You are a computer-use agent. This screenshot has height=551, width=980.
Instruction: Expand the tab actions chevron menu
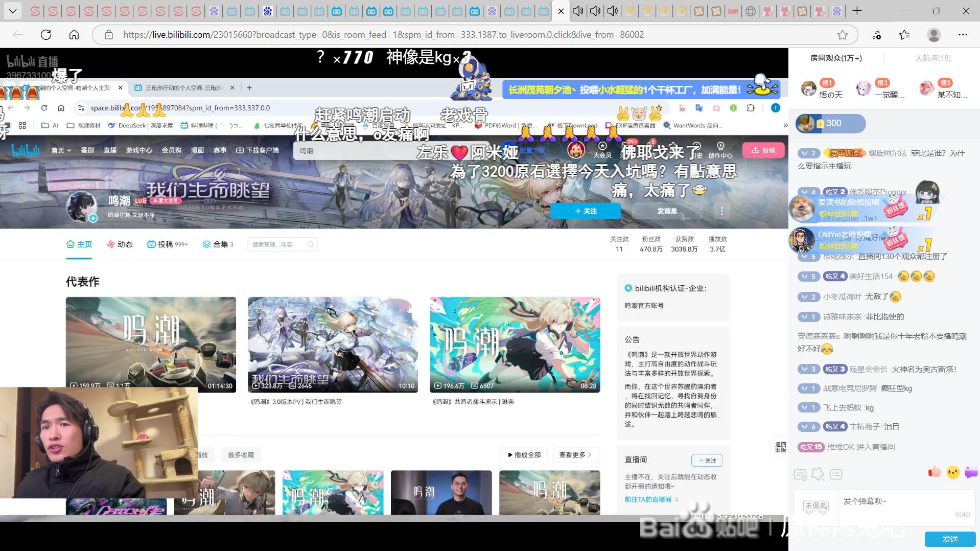[13, 11]
